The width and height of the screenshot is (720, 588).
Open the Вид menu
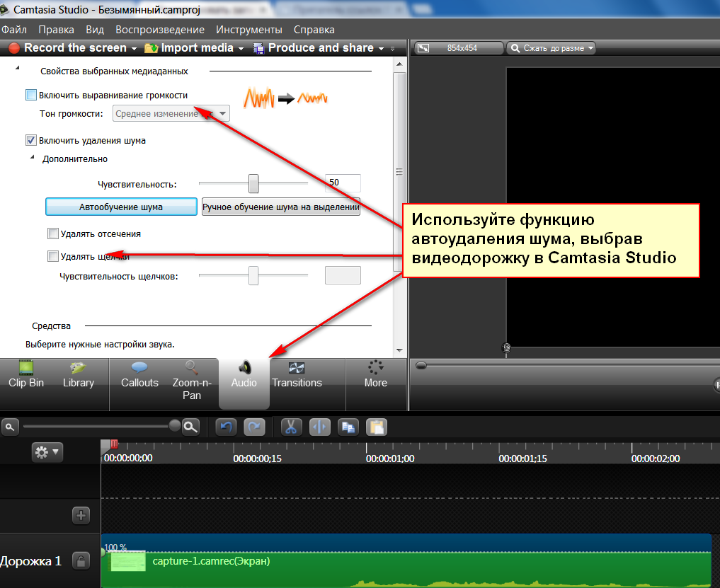(x=95, y=30)
